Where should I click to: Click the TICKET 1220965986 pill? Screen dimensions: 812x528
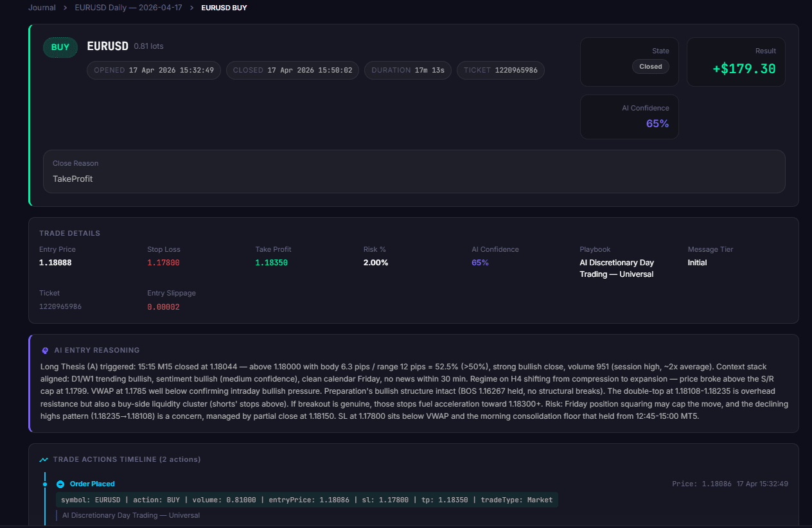pos(500,70)
